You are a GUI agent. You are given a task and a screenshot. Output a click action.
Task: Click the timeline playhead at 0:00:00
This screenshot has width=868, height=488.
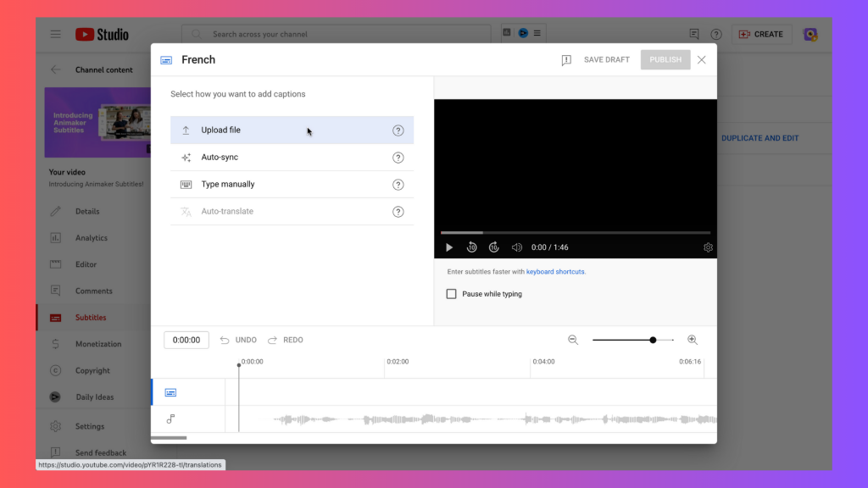(238, 365)
